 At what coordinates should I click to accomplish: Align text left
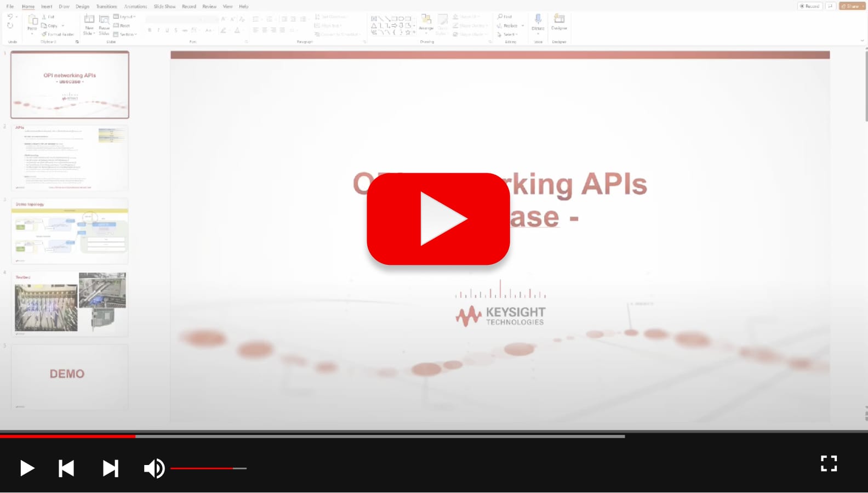pos(255,30)
